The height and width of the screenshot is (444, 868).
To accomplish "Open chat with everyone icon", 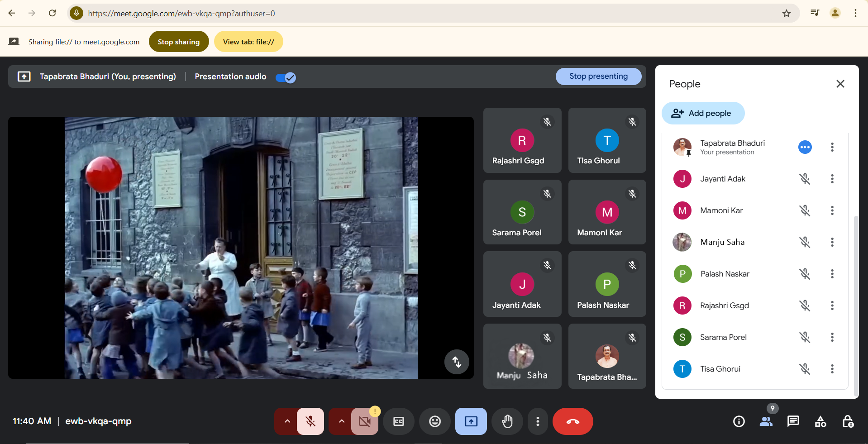I will (x=793, y=422).
